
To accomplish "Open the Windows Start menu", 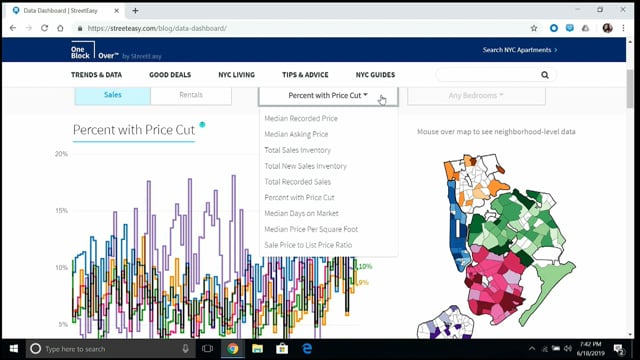I will [x=14, y=349].
